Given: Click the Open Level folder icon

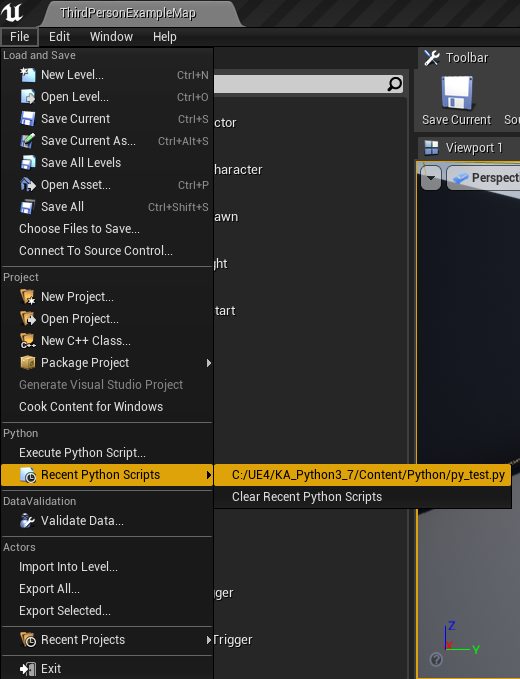Looking at the screenshot, I should (28, 97).
